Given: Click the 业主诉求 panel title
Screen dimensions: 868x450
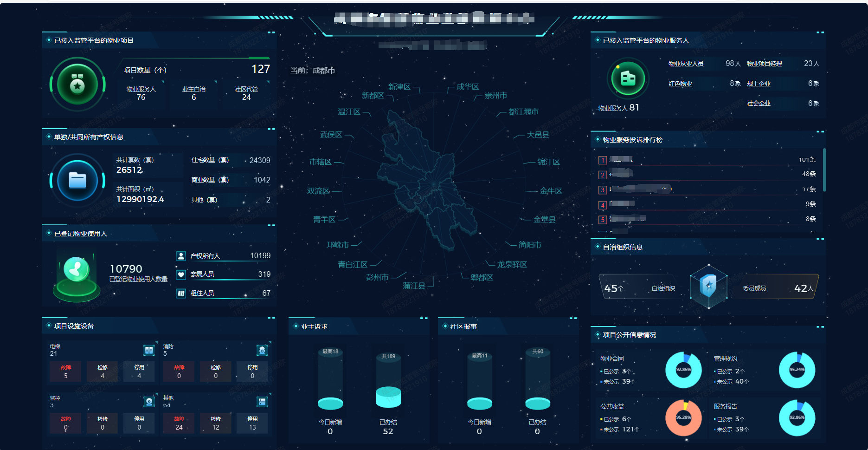Looking at the screenshot, I should [x=314, y=326].
